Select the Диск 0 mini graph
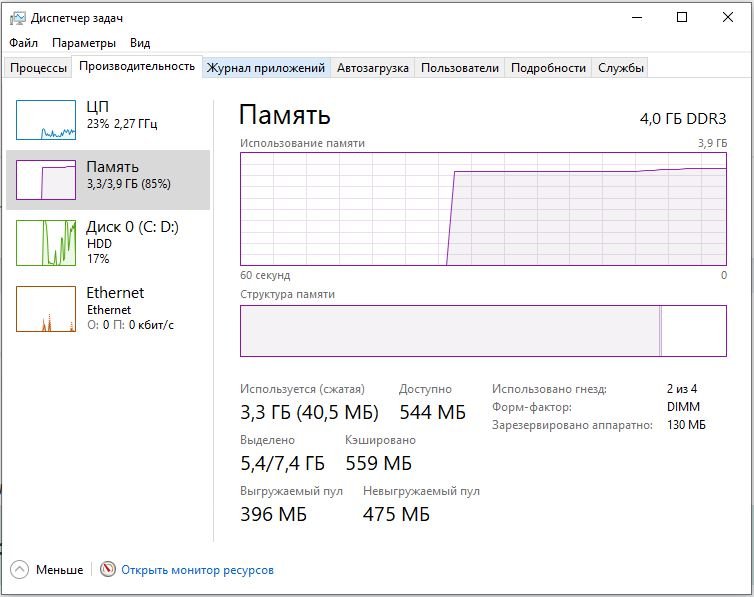This screenshot has width=754, height=597. click(46, 242)
